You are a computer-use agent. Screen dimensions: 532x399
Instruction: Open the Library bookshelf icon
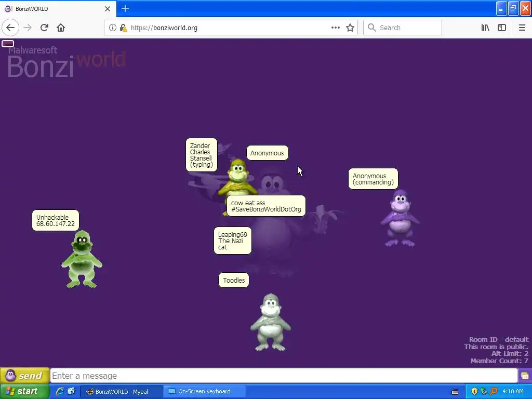coord(485,28)
